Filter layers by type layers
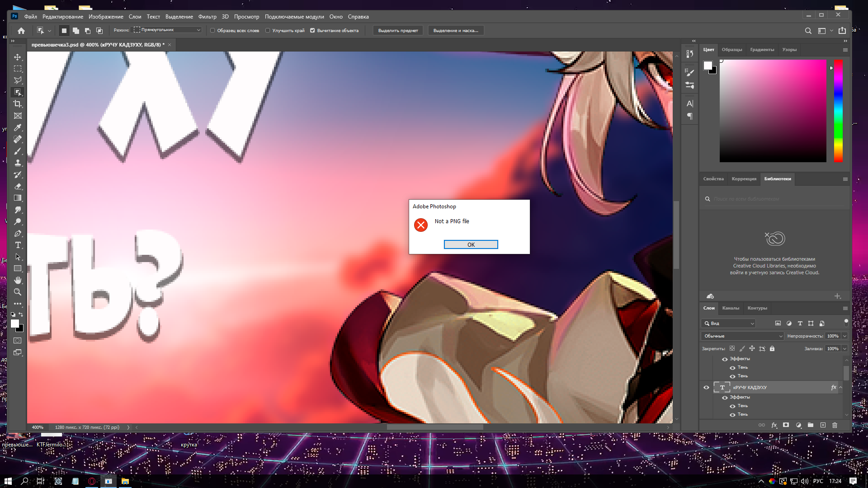 [800, 324]
